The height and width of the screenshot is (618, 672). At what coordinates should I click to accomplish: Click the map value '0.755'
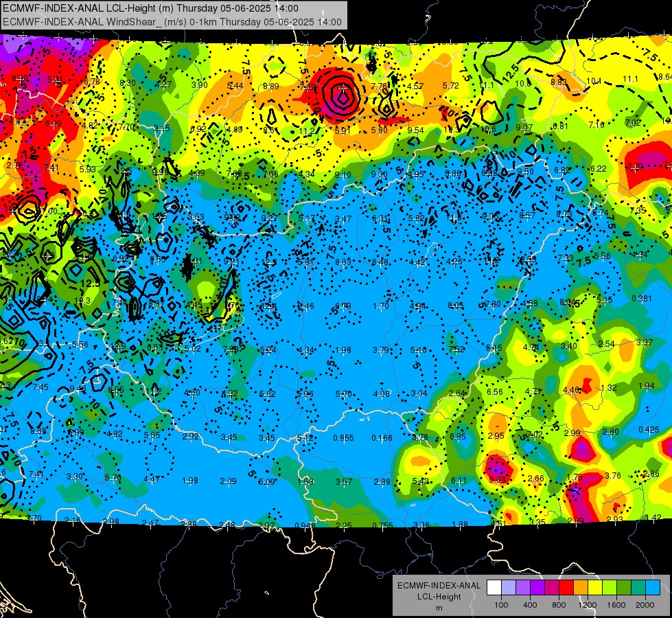click(x=383, y=525)
